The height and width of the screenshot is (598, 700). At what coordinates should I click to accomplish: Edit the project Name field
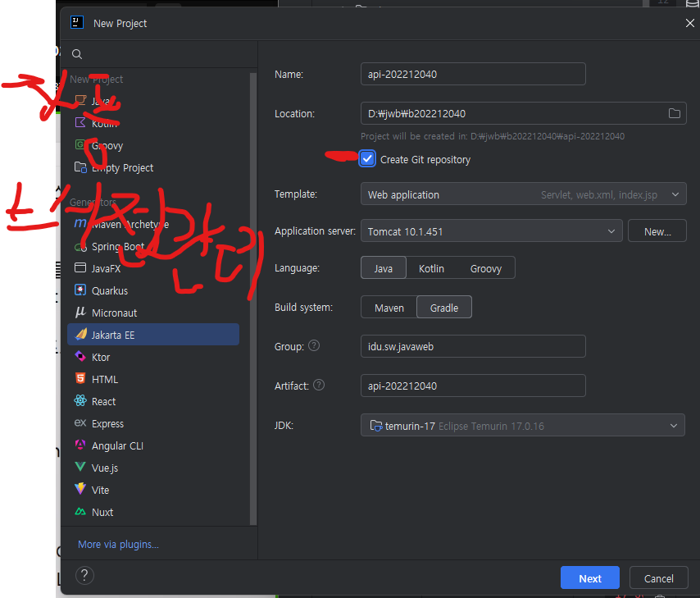click(x=473, y=74)
